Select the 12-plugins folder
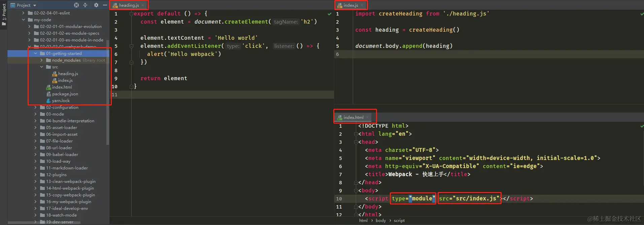 point(56,175)
